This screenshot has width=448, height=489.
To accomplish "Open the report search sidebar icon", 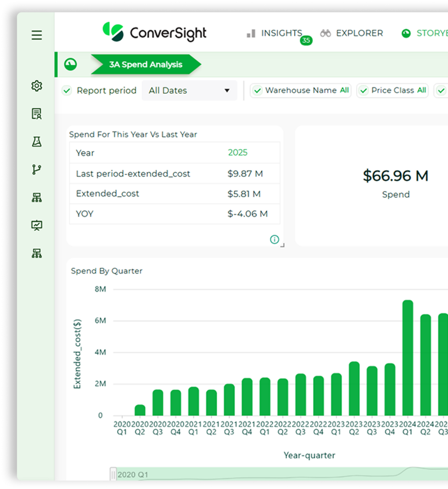I will 37,114.
